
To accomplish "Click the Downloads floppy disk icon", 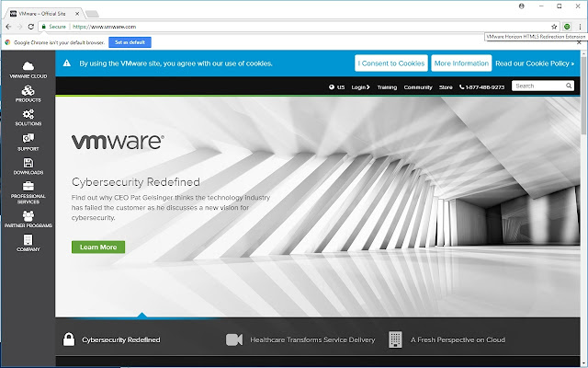I will point(28,163).
